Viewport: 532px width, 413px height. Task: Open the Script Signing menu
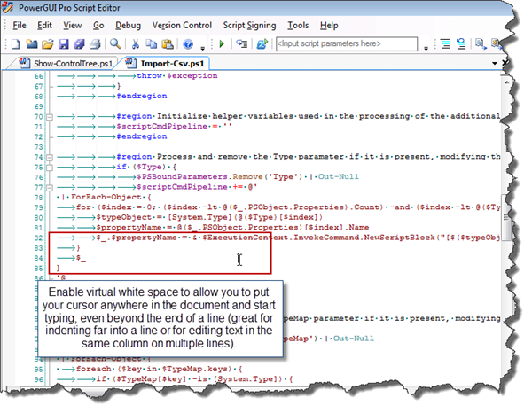coord(249,26)
